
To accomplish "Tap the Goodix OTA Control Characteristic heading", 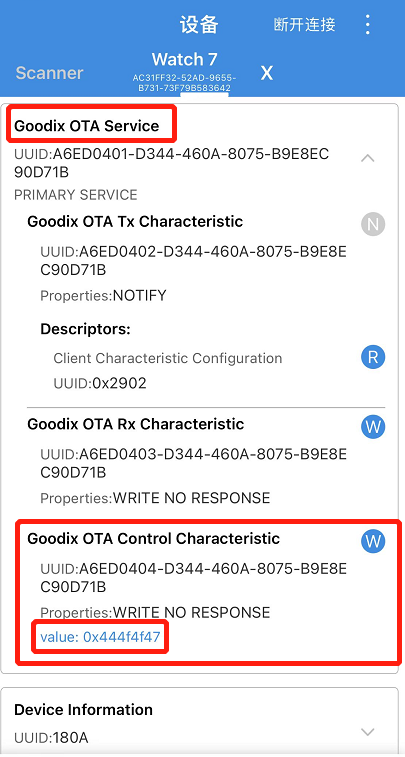I will [154, 538].
